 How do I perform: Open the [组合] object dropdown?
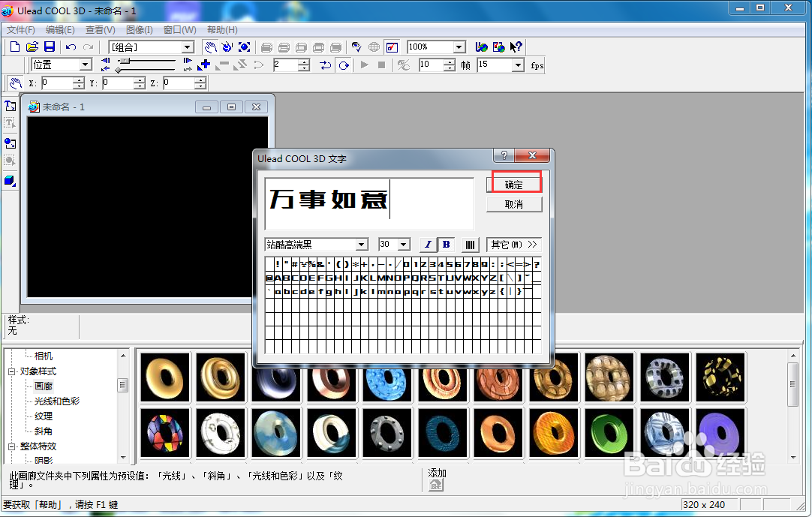(x=188, y=47)
